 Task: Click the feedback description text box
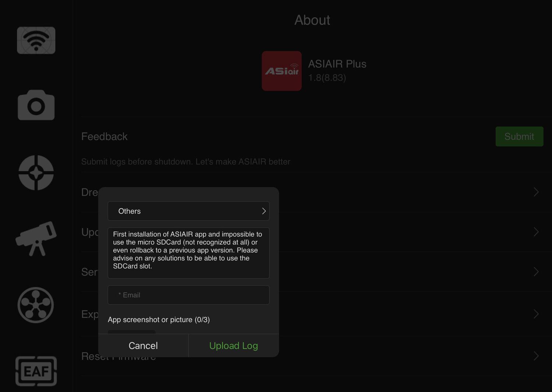point(188,253)
